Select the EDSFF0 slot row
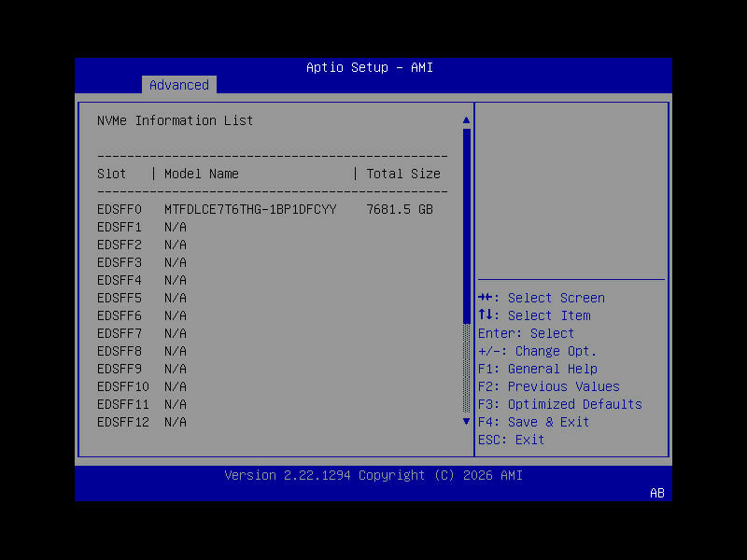This screenshot has width=747, height=560. (265, 209)
